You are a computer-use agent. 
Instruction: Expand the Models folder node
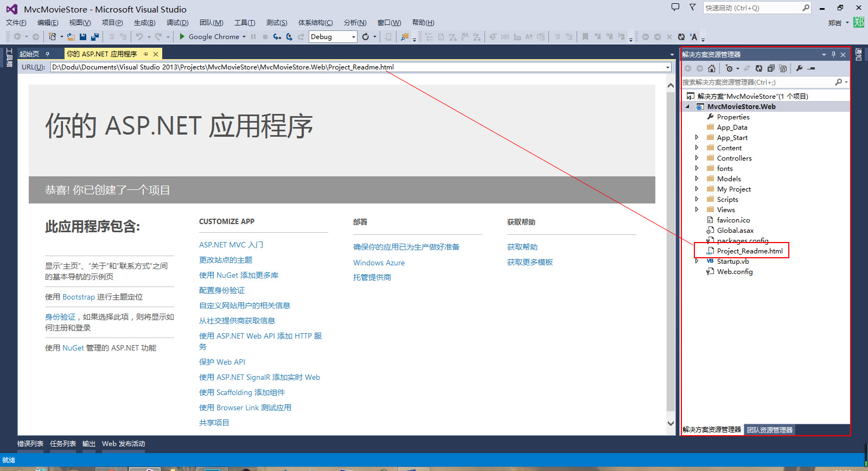[697, 179]
